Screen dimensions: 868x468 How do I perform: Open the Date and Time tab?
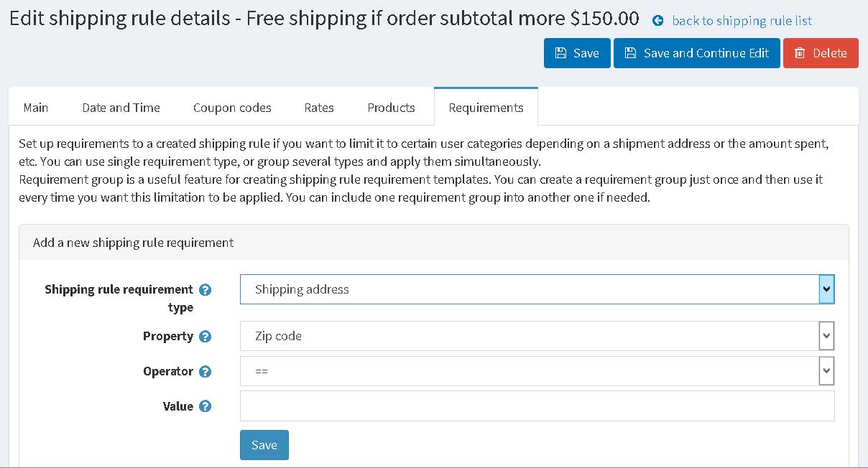click(121, 108)
